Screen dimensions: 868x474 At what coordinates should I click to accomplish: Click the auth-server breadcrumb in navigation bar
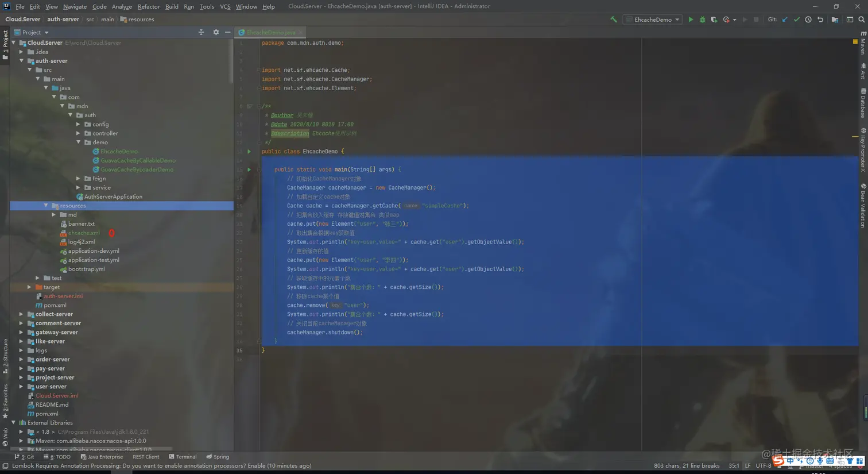tap(63, 20)
